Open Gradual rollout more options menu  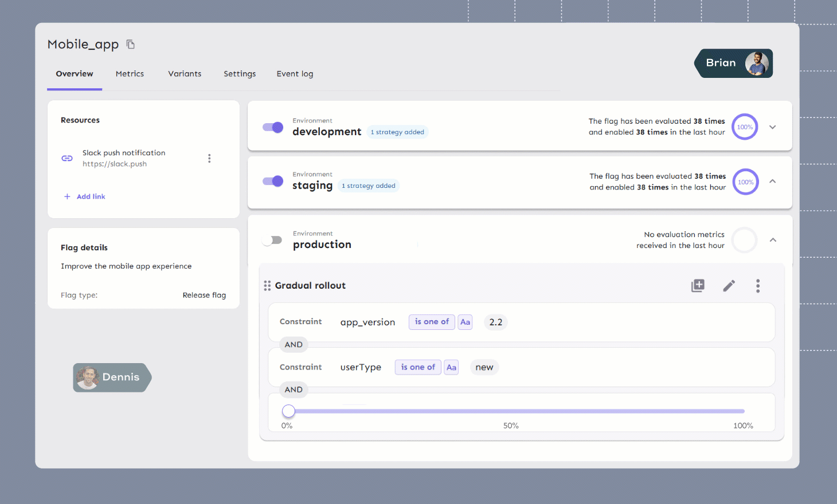758,286
